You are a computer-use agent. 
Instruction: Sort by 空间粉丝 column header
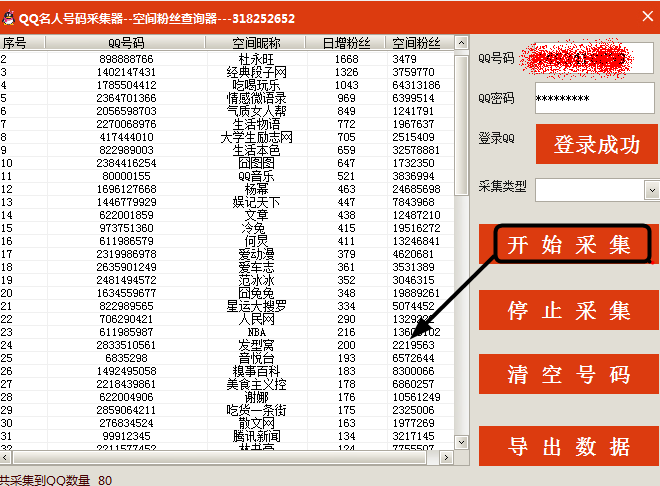point(420,43)
